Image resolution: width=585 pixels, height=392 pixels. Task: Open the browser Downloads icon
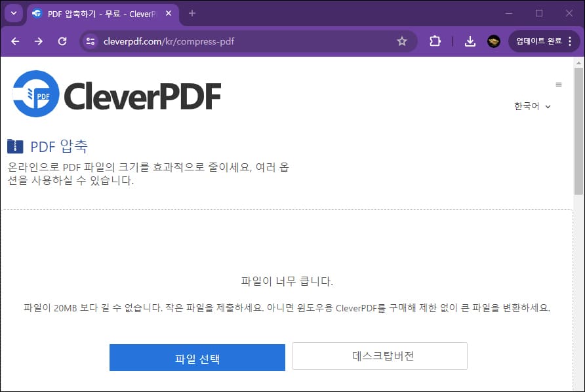click(470, 41)
